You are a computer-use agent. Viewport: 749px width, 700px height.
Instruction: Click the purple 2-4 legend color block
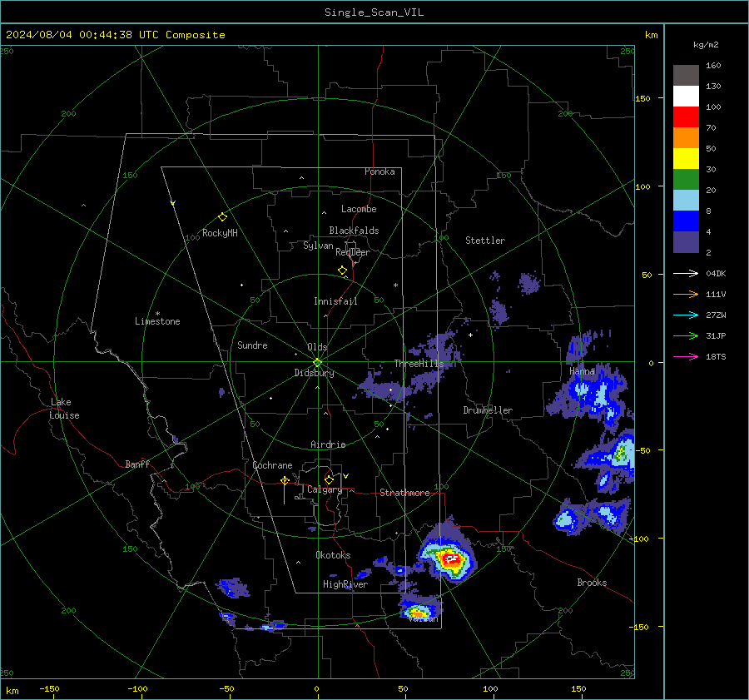(x=686, y=241)
